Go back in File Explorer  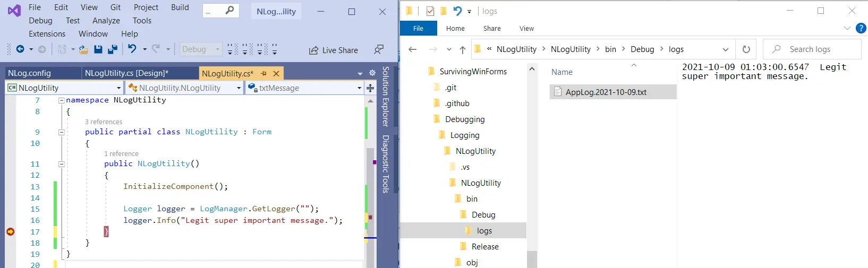coord(413,49)
